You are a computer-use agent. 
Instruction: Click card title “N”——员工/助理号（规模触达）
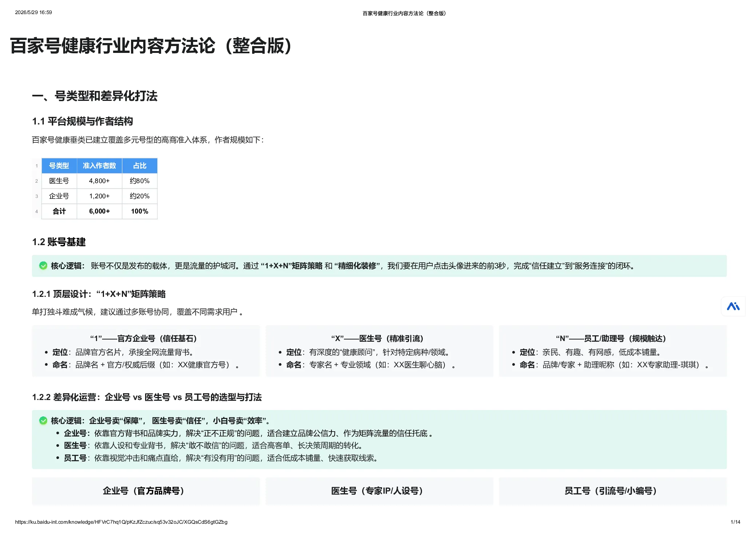click(613, 338)
